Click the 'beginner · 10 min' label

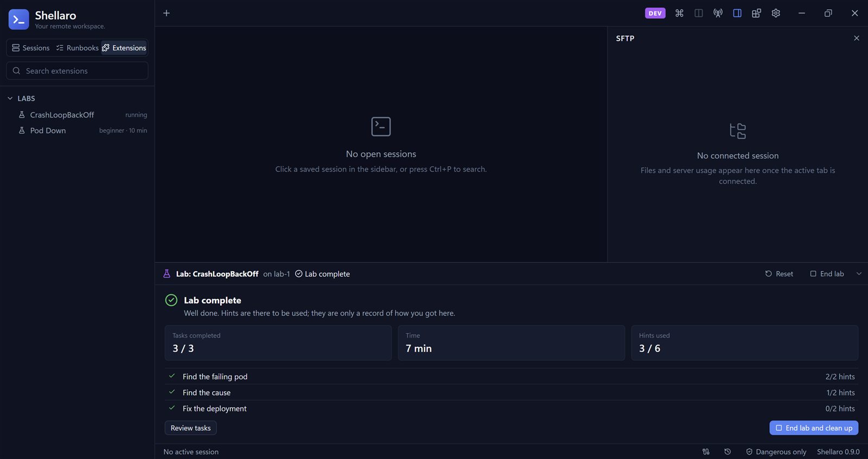point(123,131)
